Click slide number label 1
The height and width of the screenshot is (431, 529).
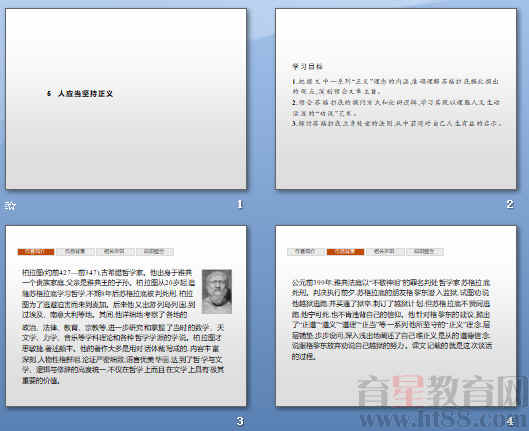pos(240,204)
